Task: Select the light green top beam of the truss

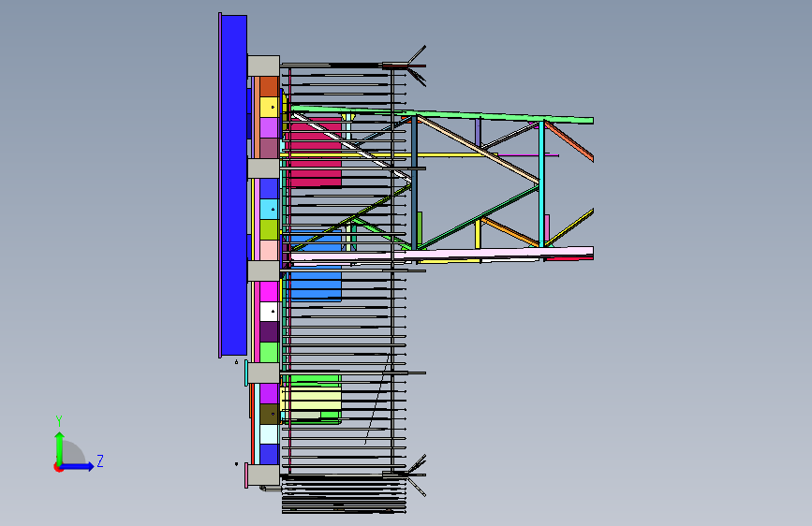Action: click(x=443, y=114)
